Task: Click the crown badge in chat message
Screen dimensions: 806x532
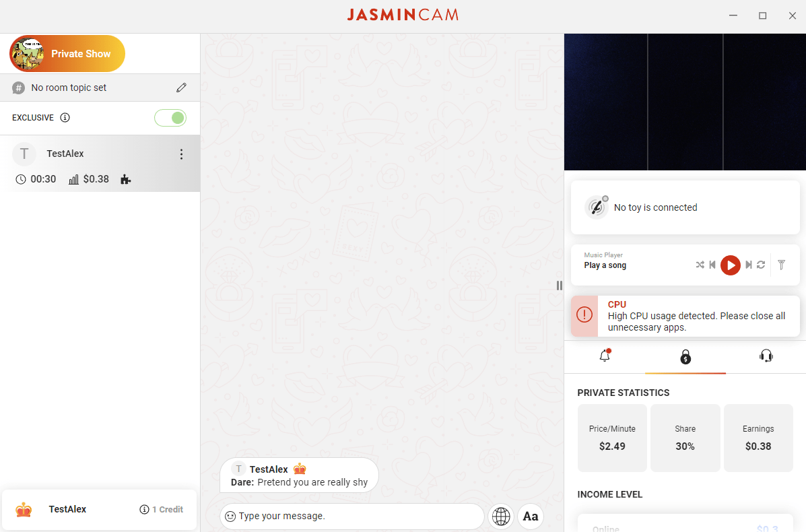Action: point(300,469)
